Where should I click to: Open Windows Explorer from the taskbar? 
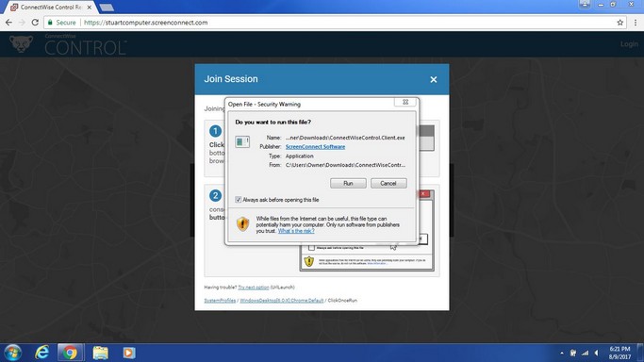pos(100,353)
